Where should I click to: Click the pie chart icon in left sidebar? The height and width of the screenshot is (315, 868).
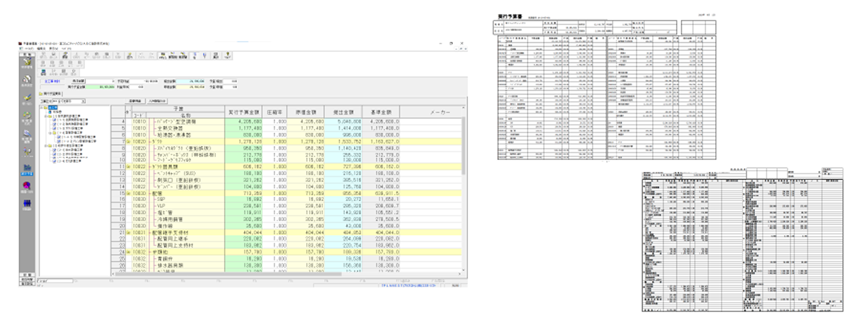(27, 186)
